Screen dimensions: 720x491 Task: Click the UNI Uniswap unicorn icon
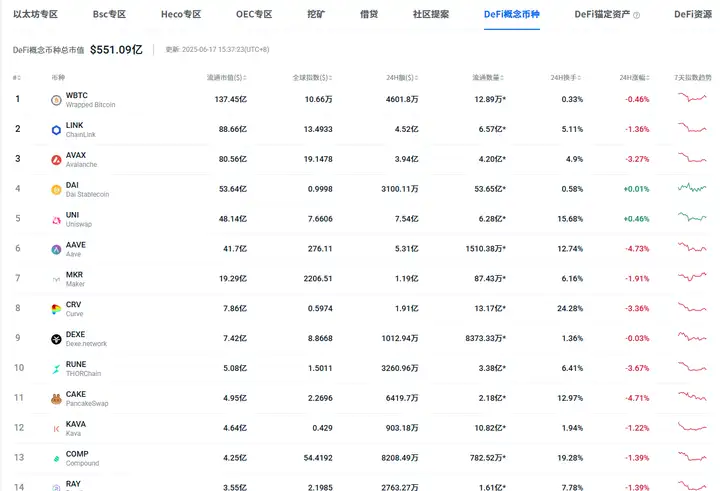(x=56, y=220)
